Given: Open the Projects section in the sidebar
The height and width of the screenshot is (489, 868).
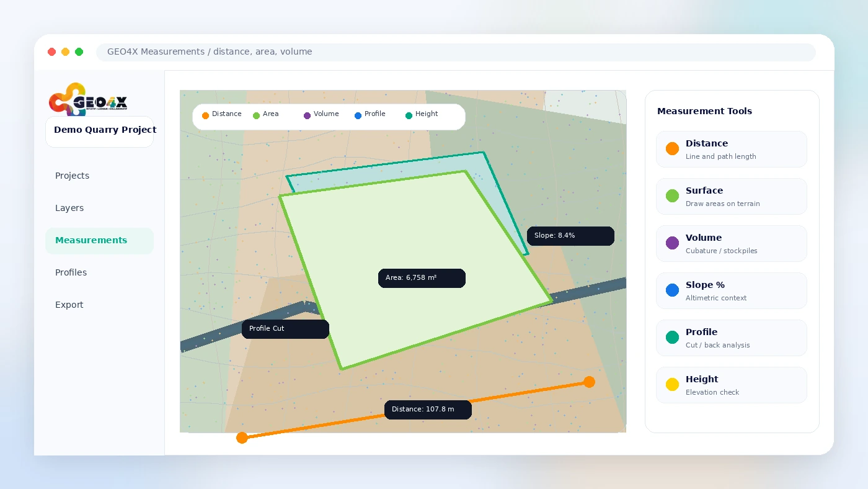Looking at the screenshot, I should click(99, 176).
